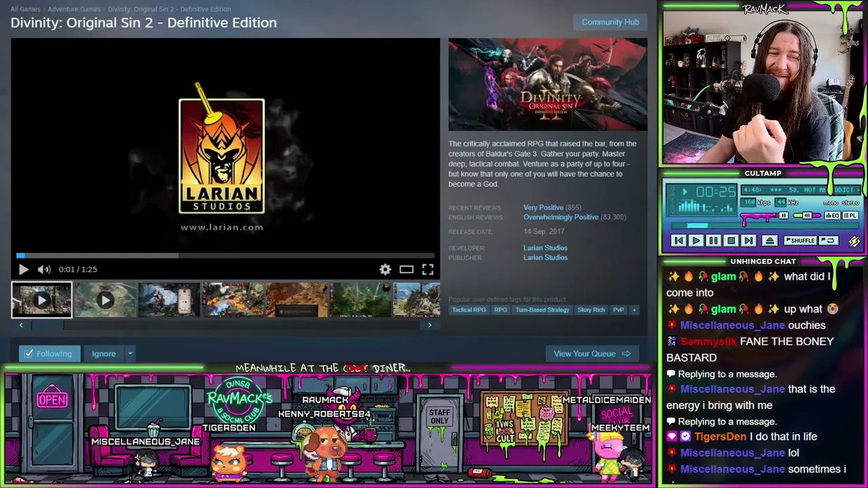Toggle the EQ button in Cultamp
The width and height of the screenshot is (868, 488).
point(832,216)
